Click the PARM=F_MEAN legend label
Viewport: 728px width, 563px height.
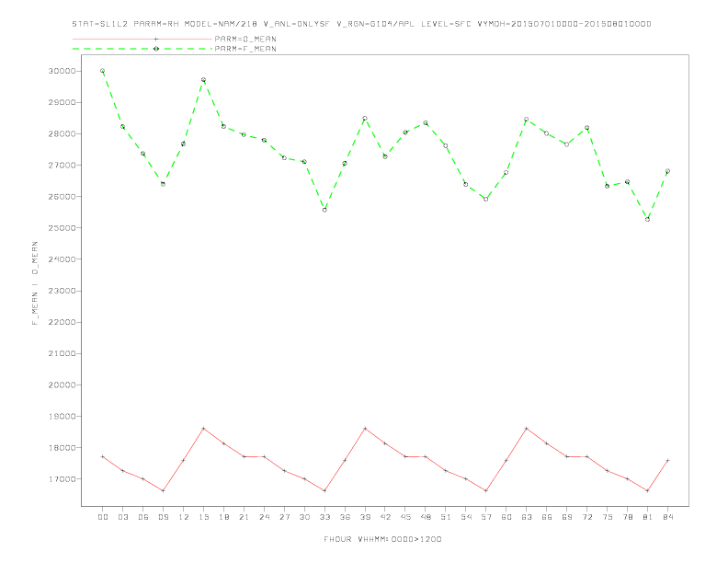[245, 49]
